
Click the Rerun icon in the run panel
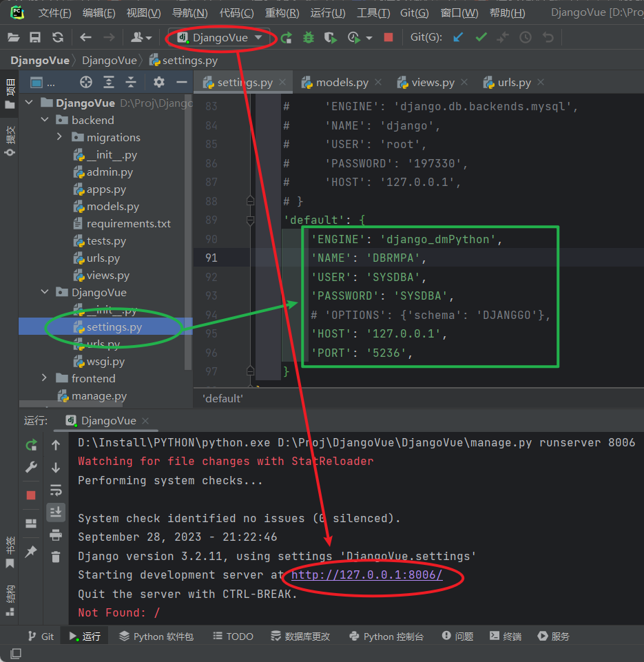[31, 445]
